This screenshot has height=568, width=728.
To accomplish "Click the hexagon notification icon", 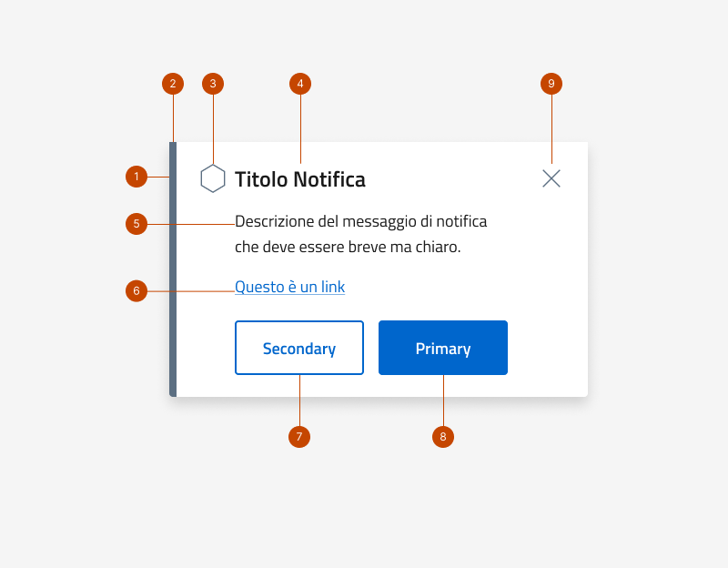I will click(215, 178).
